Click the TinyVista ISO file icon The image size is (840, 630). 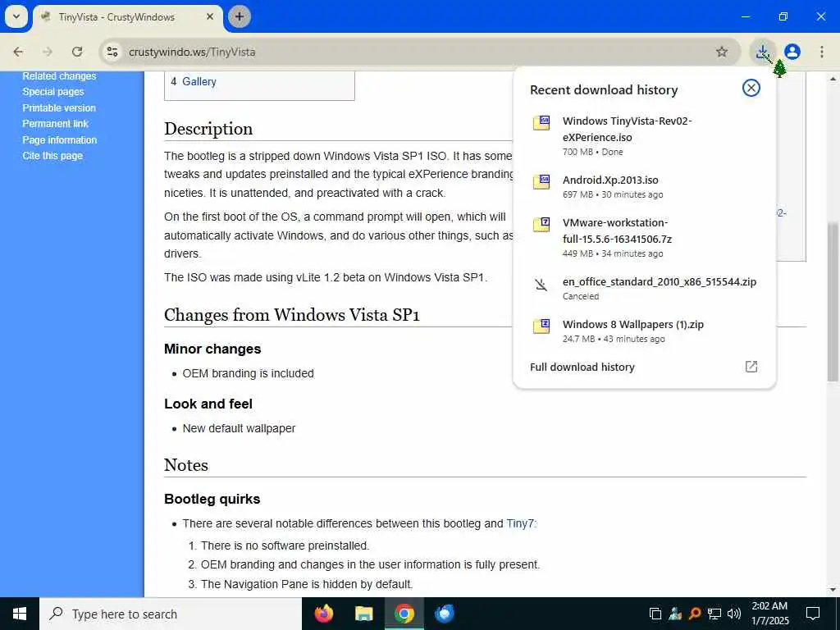tap(541, 122)
